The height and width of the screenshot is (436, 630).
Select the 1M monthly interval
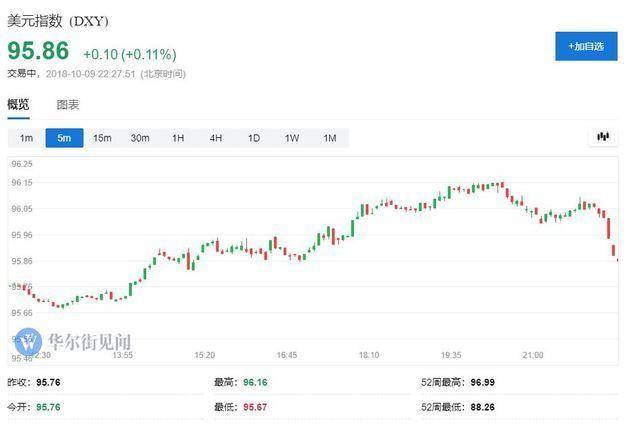329,138
